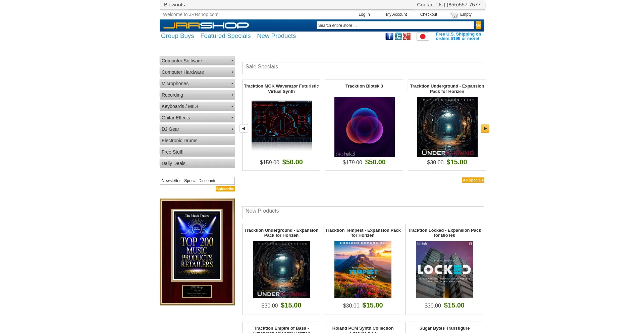Image resolution: width=644 pixels, height=333 pixels.
Task: Open the Tracktion Biotek 3 product thumbnail
Action: point(365,127)
